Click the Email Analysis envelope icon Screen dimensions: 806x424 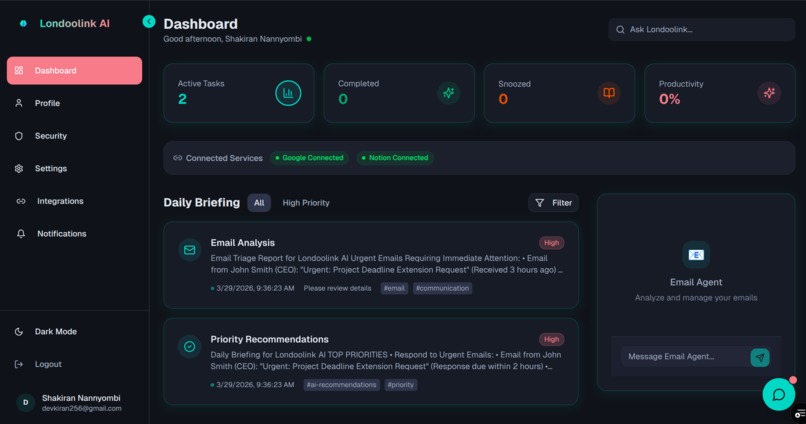click(x=190, y=250)
